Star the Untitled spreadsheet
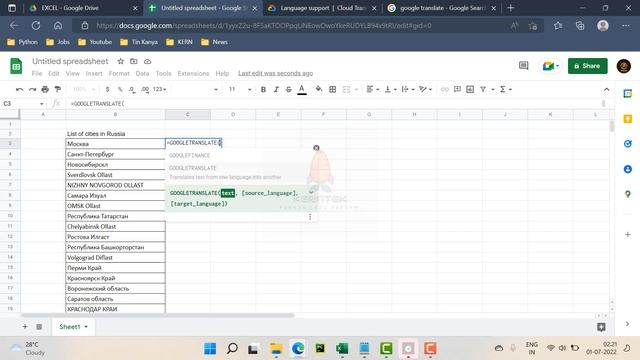This screenshot has height=360, width=640. pos(120,61)
